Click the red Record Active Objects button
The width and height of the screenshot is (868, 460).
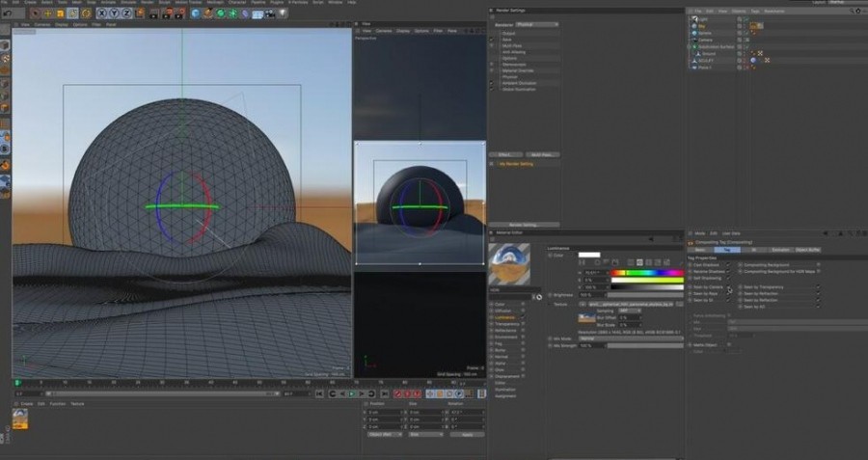[397, 393]
